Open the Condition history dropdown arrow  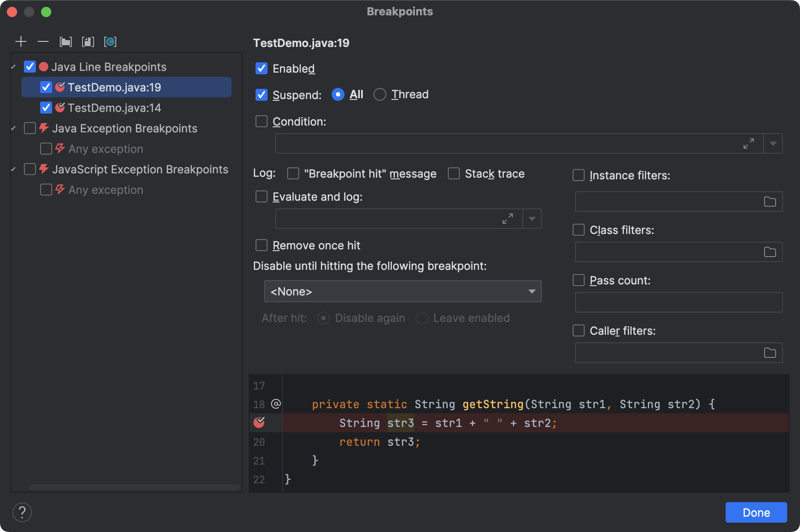773,143
